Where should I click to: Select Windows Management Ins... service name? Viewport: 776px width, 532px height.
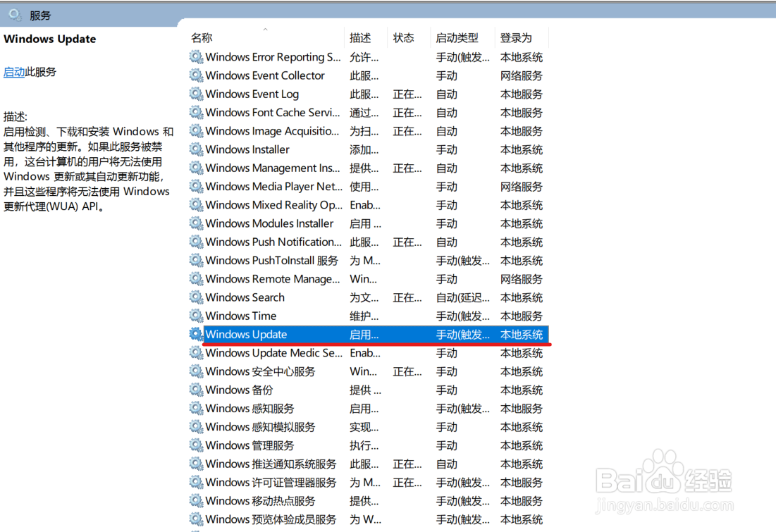(x=273, y=168)
